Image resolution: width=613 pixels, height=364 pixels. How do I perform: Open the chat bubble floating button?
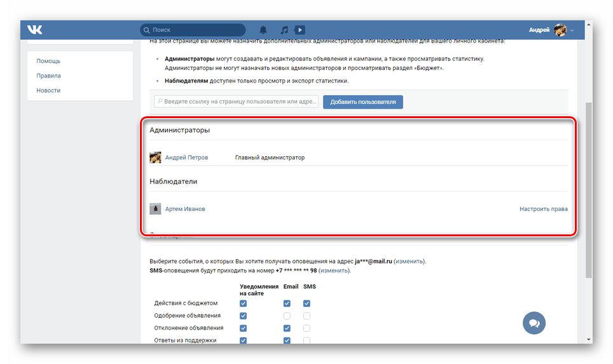click(534, 323)
